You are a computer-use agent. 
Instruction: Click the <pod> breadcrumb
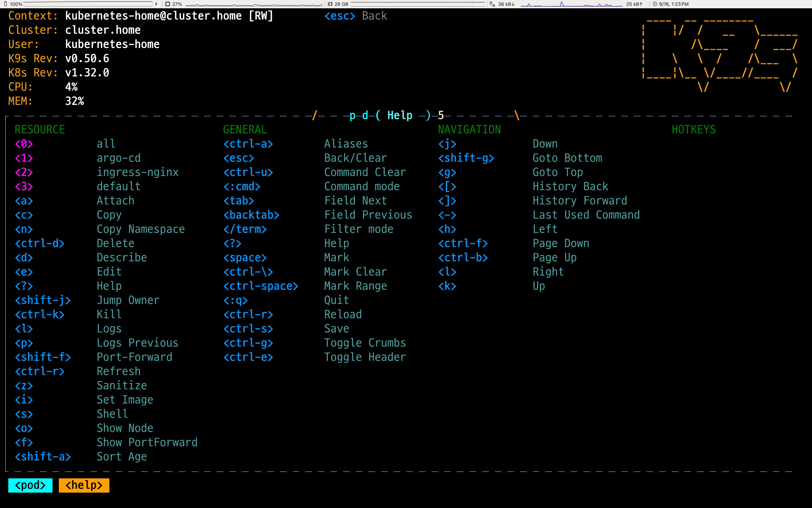click(30, 485)
